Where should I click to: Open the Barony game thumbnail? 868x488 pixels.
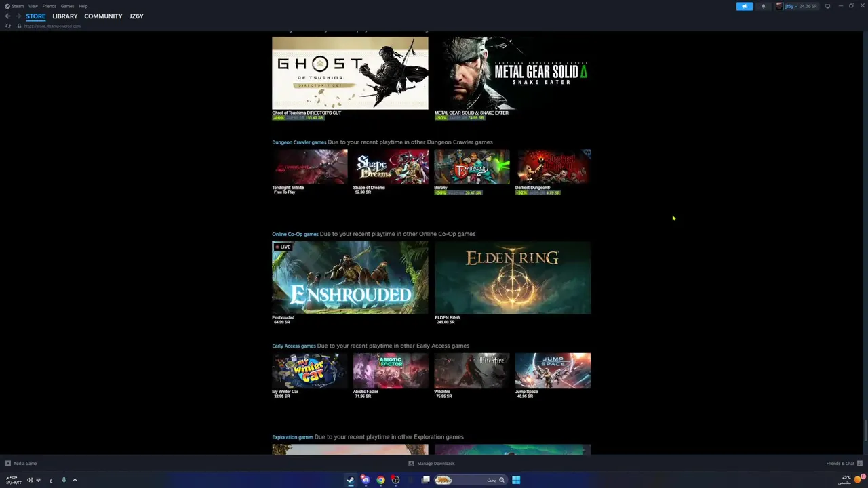pos(472,167)
